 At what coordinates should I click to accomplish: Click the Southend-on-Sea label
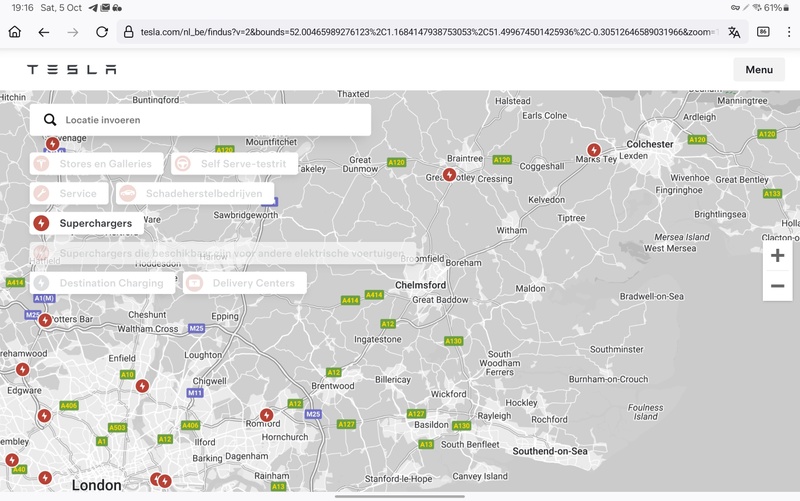[x=549, y=451]
